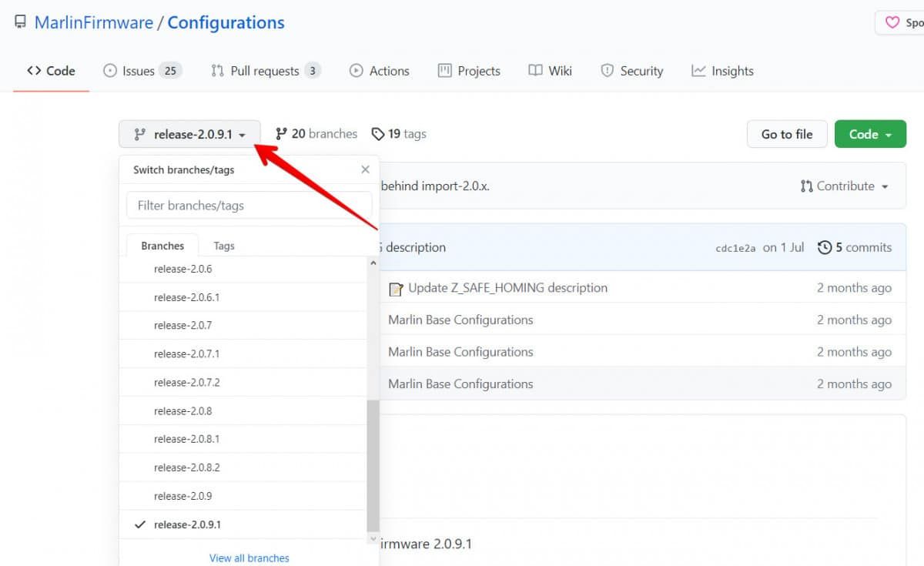
Task: Expand the release-2.0.9.1 branch dropdown
Action: (189, 134)
